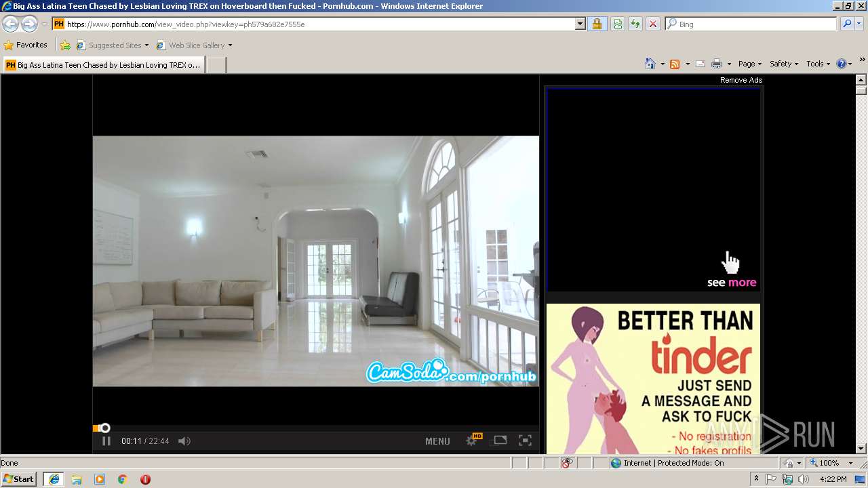868x488 pixels.
Task: Mute the video player volume
Action: [184, 441]
